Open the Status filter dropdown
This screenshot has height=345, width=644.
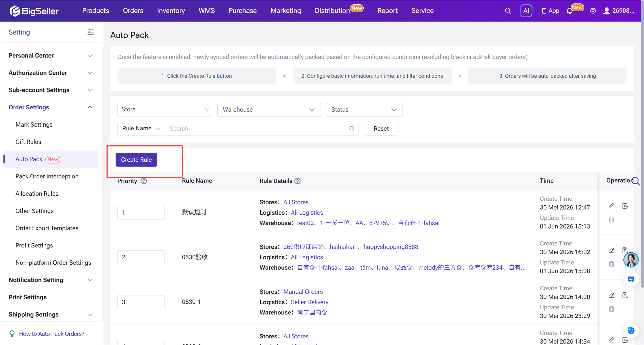364,110
